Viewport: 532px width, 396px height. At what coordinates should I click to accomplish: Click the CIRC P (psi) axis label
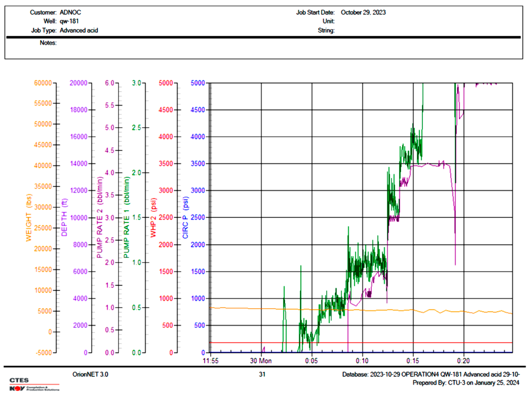click(185, 217)
